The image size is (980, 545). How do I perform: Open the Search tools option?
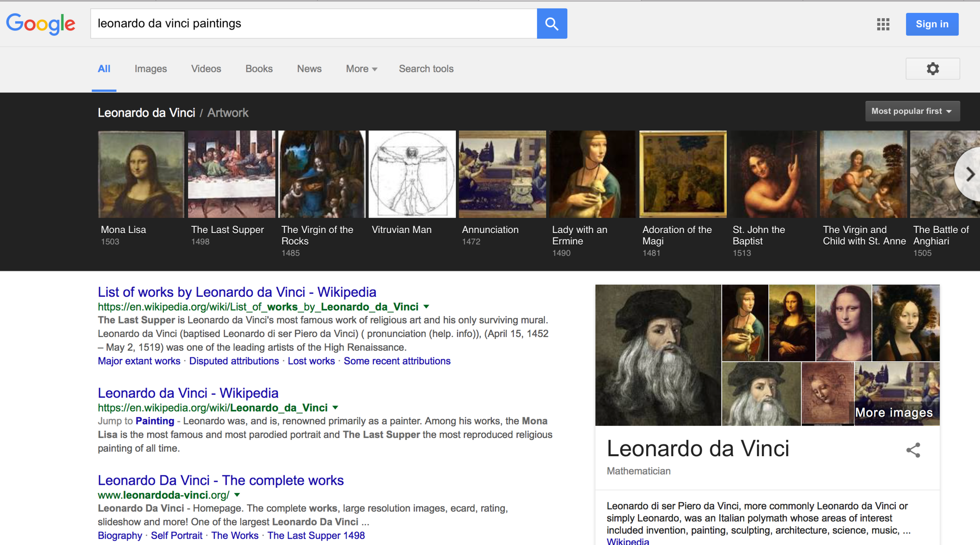click(426, 69)
